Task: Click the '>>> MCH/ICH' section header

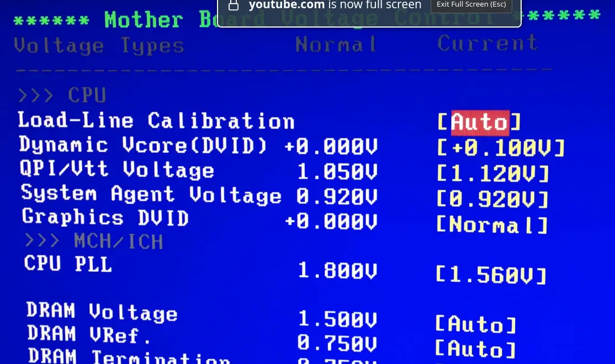Action: 94,241
